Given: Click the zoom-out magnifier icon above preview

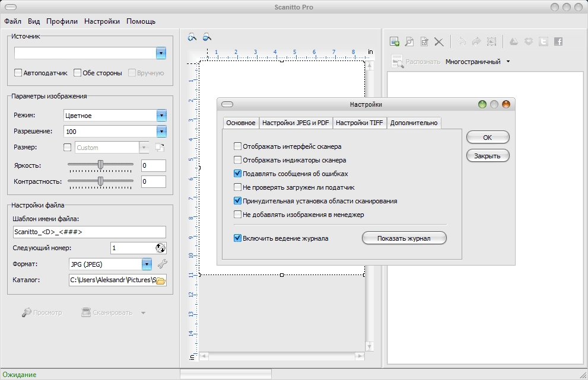Looking at the screenshot, I should [206, 37].
